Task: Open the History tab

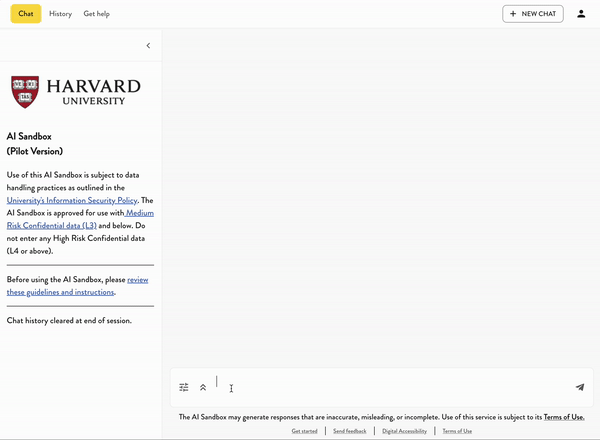Action: click(x=60, y=14)
